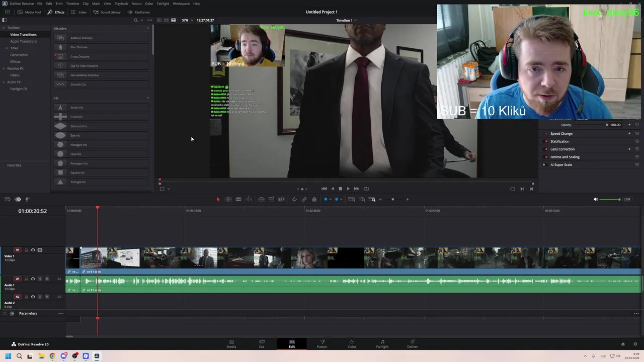Lock the Video 1 track
The width and height of the screenshot is (644, 362).
(x=27, y=250)
